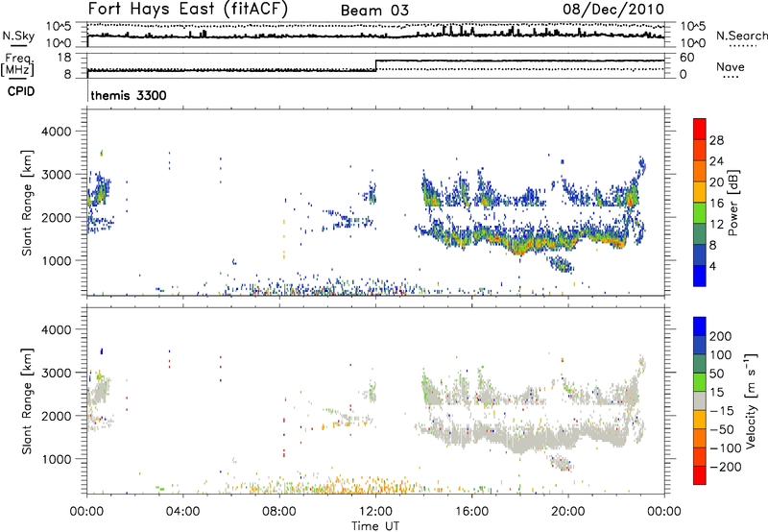Click the '-100' tick on Velocity color bar
The image size is (768, 532).
pos(725,448)
